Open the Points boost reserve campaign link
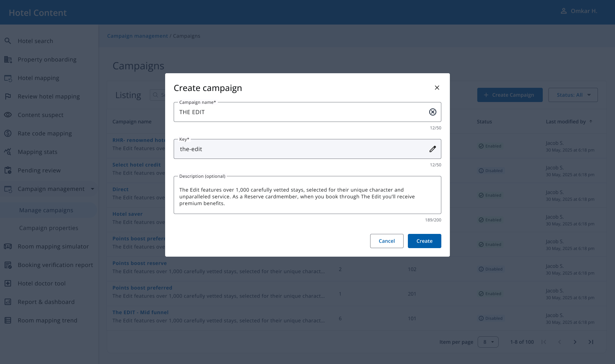The image size is (615, 364). click(x=140, y=263)
